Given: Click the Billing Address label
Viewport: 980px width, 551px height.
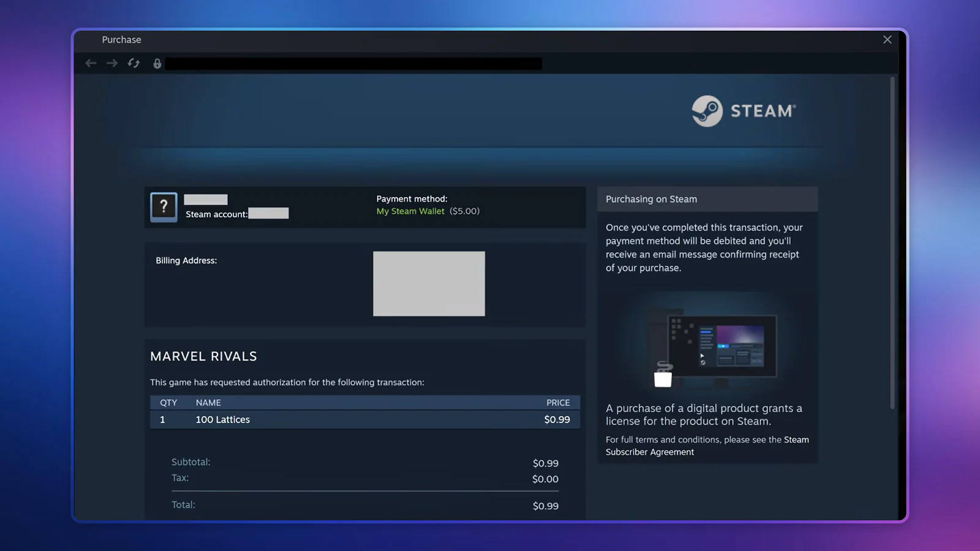Looking at the screenshot, I should pos(186,261).
